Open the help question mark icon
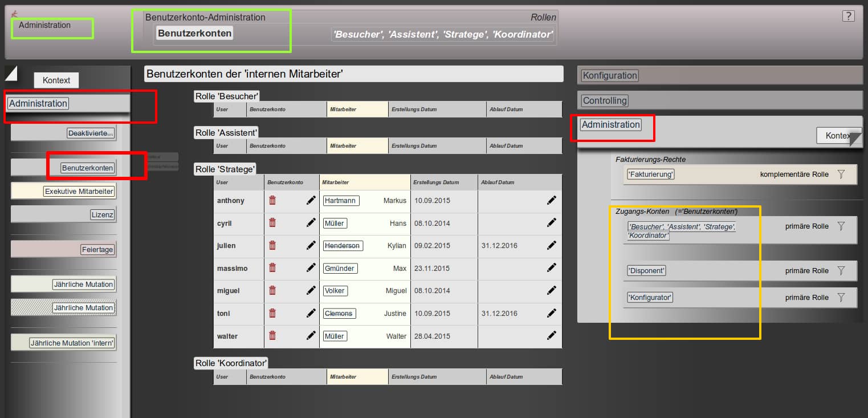This screenshot has width=868, height=418. click(848, 16)
